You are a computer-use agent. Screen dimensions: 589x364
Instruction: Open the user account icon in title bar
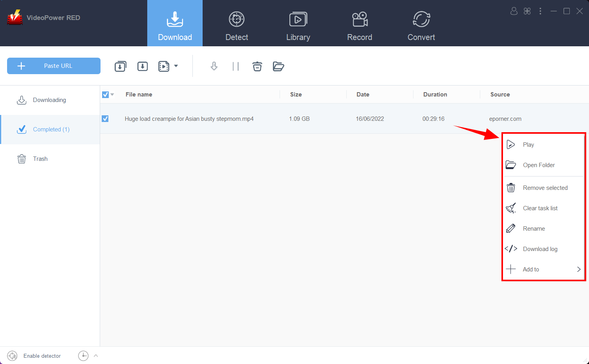tap(514, 11)
